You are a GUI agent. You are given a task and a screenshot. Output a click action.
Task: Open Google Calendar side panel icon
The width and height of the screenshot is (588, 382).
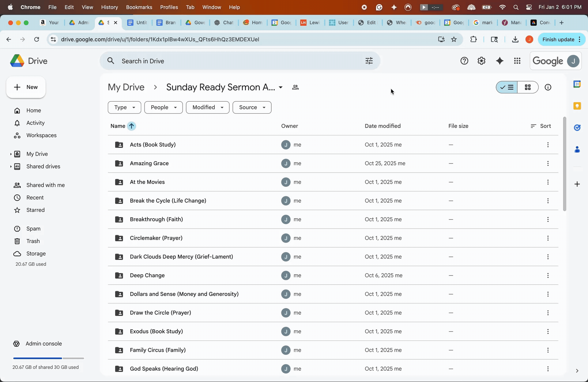[x=577, y=84]
